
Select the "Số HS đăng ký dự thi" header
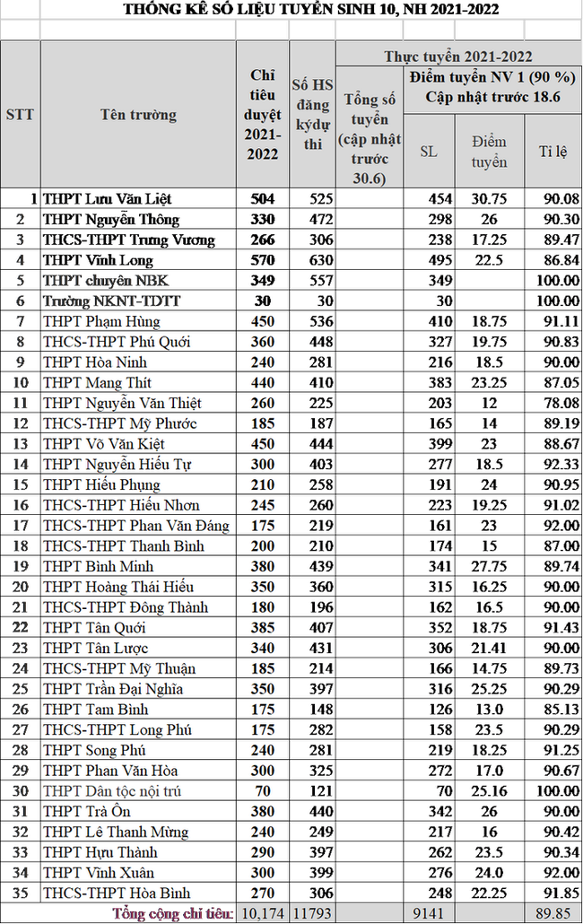pos(312,115)
